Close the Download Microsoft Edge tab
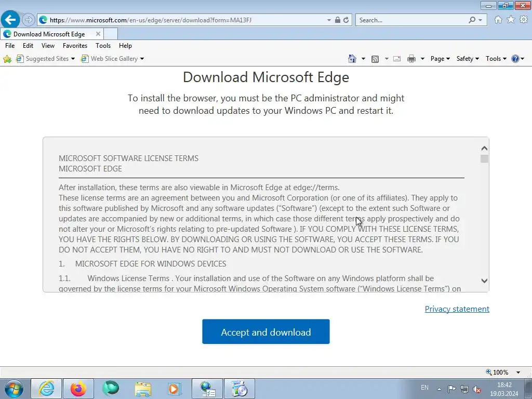Viewport: 532px width, 399px height. pos(98,34)
